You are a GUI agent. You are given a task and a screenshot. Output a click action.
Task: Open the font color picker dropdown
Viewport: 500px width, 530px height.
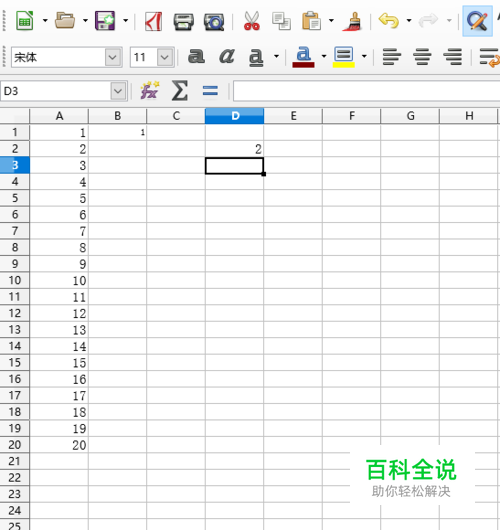pos(324,56)
